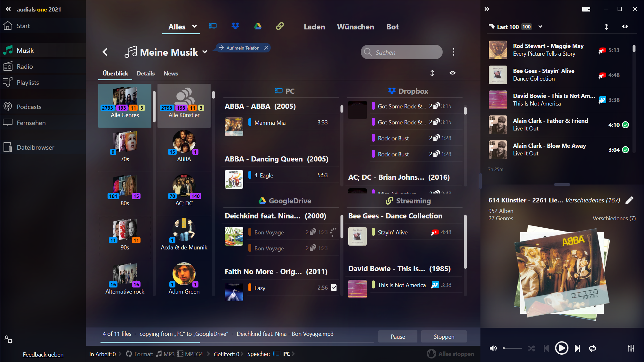Open the Playlists section
644x362 pixels.
43,83
